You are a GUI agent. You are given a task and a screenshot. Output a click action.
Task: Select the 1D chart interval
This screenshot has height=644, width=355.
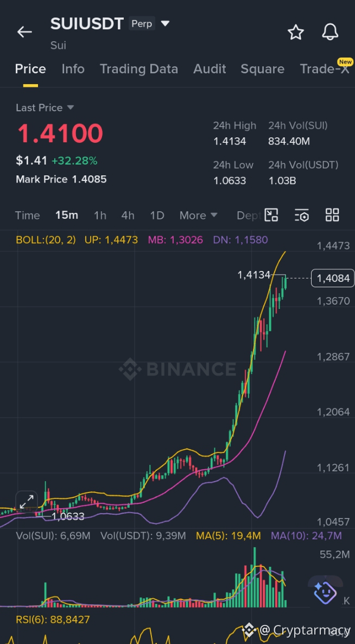(x=157, y=215)
